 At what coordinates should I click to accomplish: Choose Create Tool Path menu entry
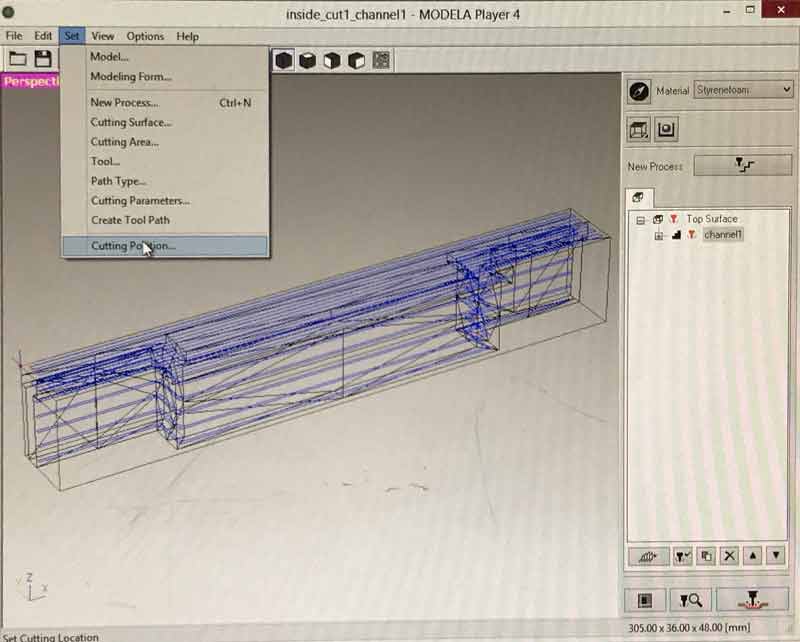click(x=165, y=220)
